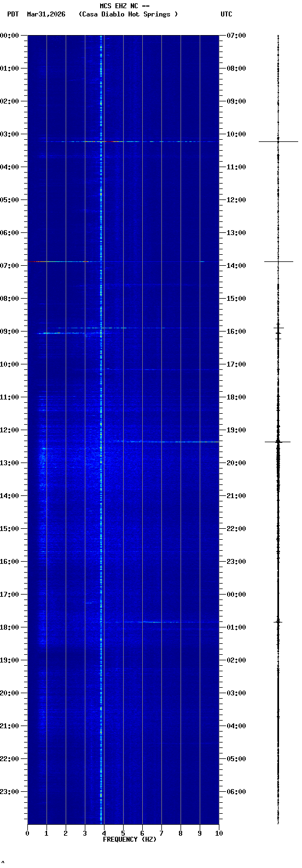Click the 16:00 UTC time label
The height and width of the screenshot is (868, 302).
tap(236, 332)
